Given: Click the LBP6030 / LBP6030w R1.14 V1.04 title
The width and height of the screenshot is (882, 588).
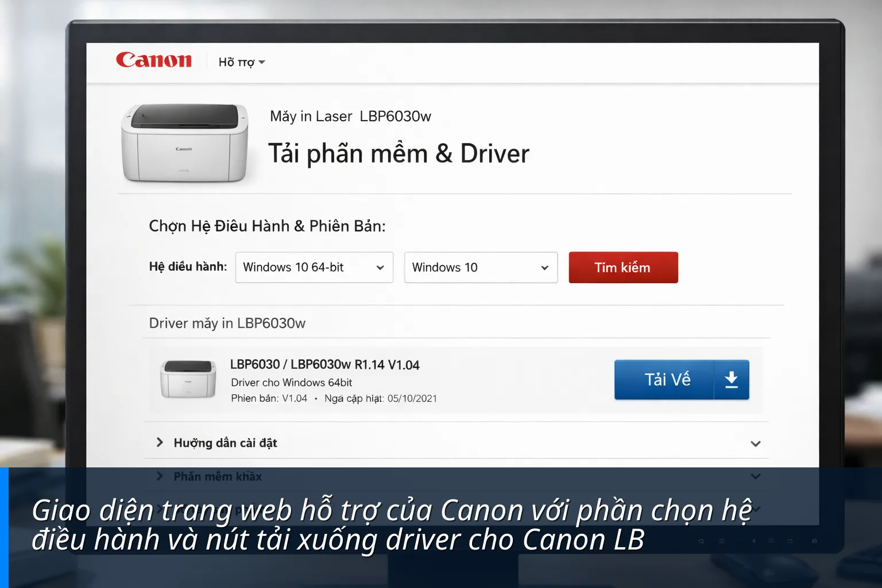Looking at the screenshot, I should 325,365.
